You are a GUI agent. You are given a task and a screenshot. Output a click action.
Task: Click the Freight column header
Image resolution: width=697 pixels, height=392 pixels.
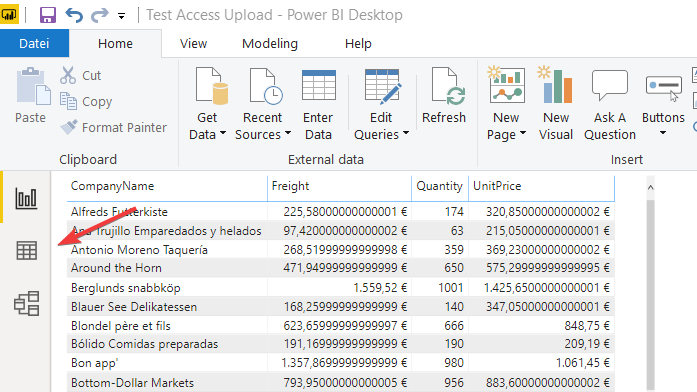339,187
